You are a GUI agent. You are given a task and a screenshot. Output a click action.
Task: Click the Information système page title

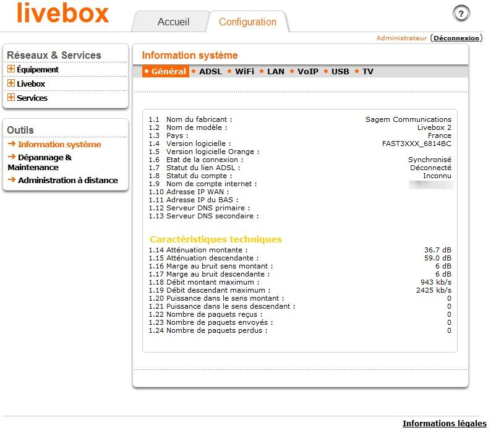click(190, 55)
